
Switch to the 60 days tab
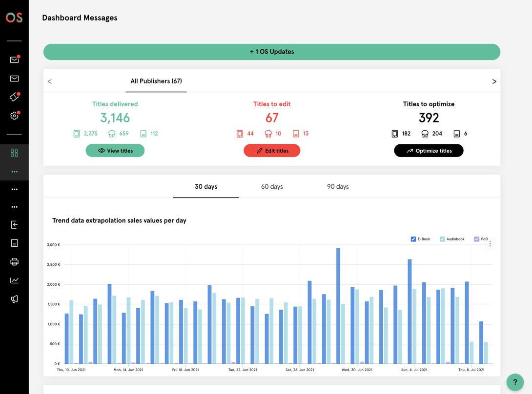click(x=272, y=187)
